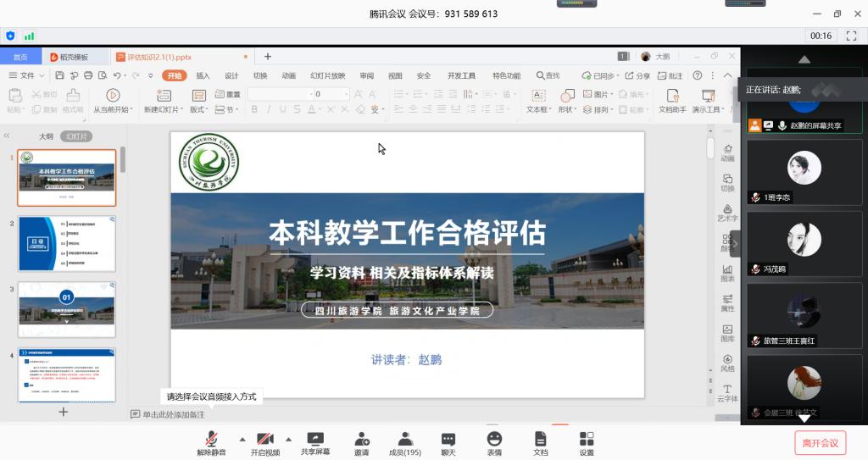The height and width of the screenshot is (460, 868).
Task: Toggle fullscreen icon next to timer
Action: tap(851, 36)
